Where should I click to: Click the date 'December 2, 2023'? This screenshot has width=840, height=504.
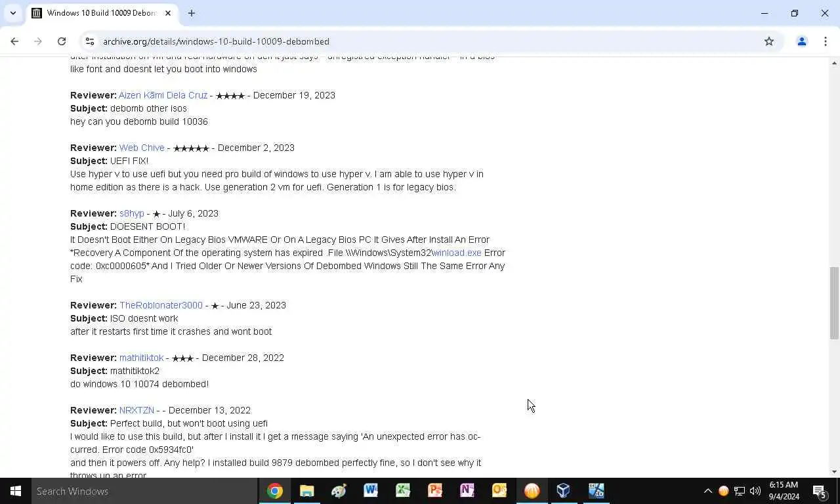[256, 148]
